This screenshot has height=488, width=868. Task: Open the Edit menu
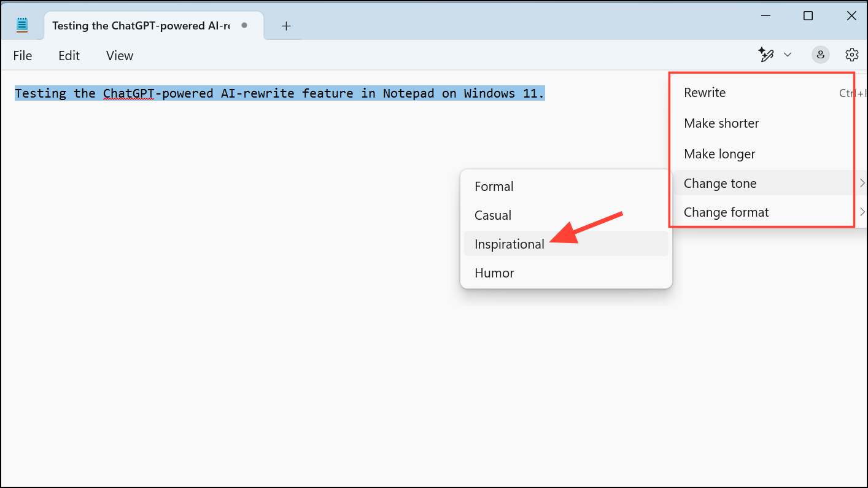tap(69, 56)
